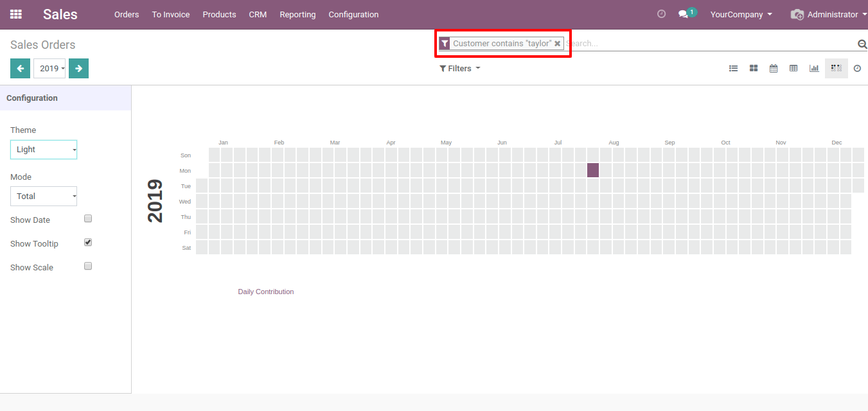Click the highlighted purple day cell
Screen dimensions: 868x411
[593, 170]
